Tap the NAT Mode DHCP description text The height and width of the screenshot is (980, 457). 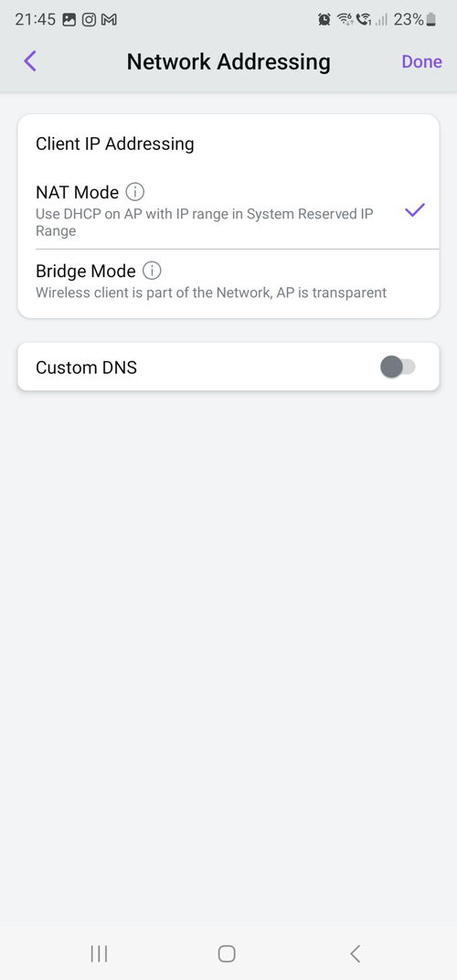205,222
